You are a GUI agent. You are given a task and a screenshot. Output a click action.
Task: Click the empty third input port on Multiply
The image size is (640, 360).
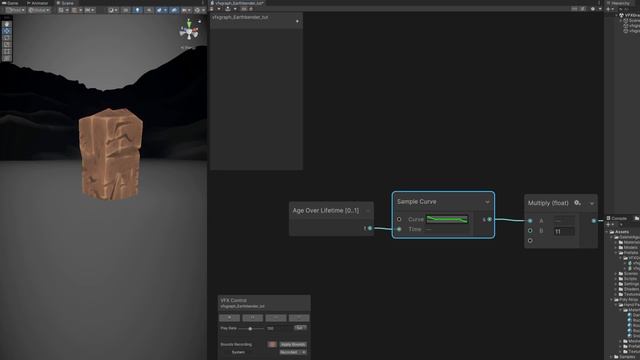click(530, 241)
